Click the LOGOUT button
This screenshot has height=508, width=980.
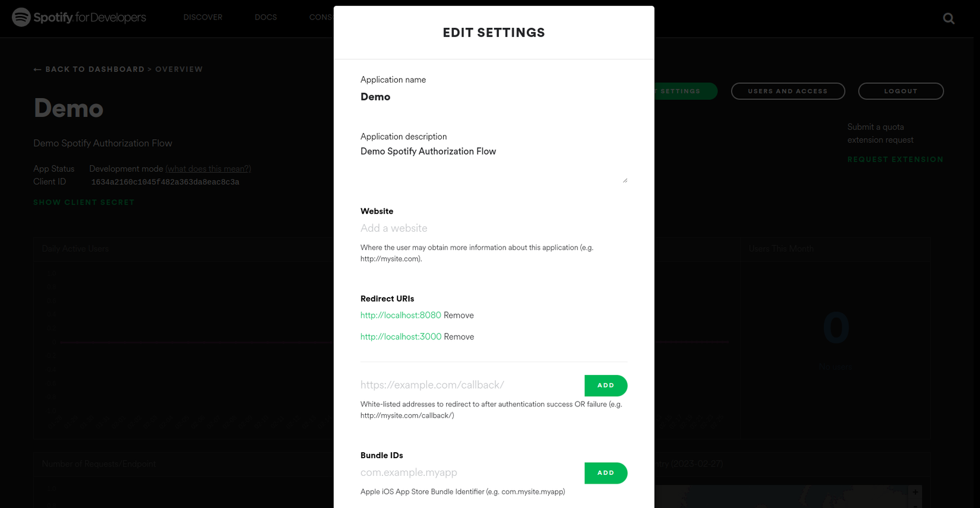pyautogui.click(x=900, y=91)
